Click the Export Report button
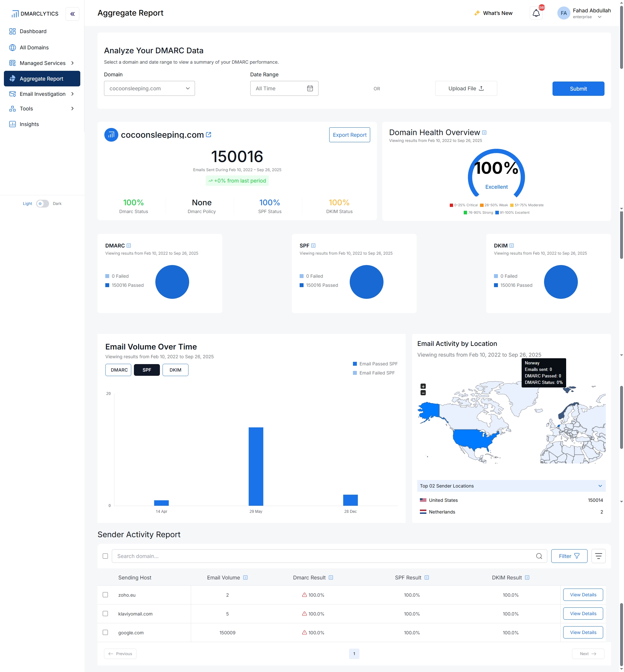This screenshot has width=624, height=672. (x=349, y=135)
